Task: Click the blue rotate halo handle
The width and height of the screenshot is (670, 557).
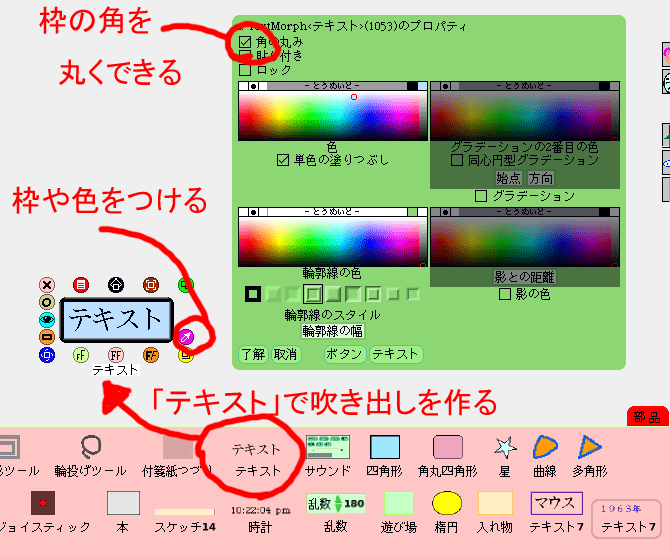Action: coord(47,355)
